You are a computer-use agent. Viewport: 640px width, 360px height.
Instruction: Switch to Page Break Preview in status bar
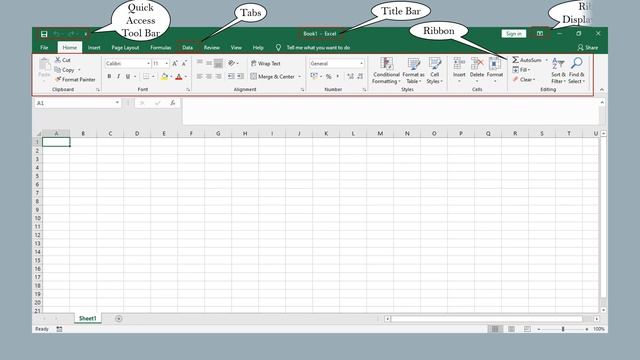[x=527, y=329]
